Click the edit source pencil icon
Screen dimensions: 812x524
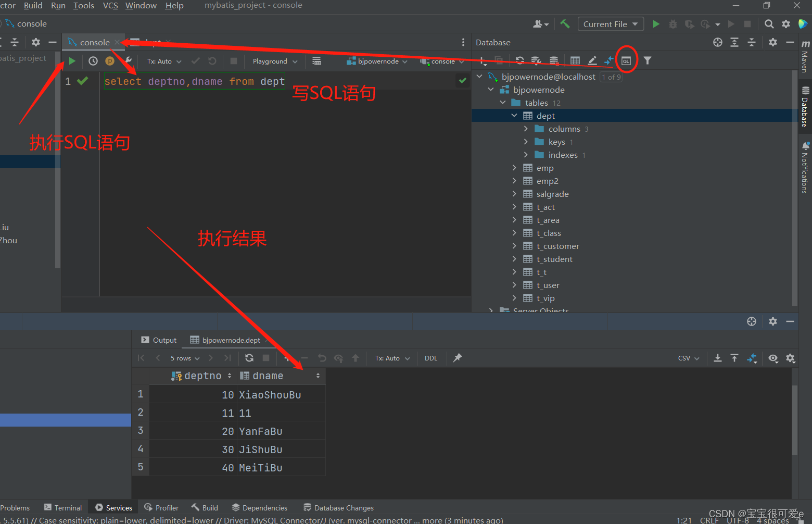point(592,60)
